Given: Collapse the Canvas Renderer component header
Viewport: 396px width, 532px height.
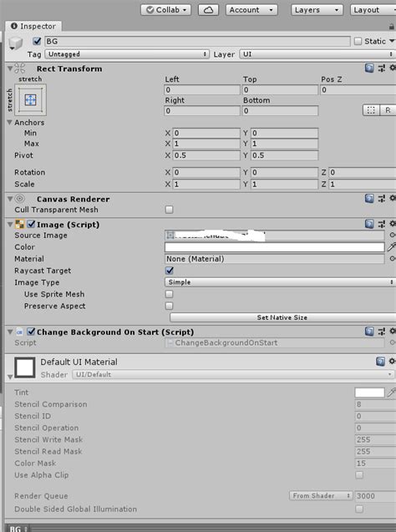Looking at the screenshot, I should click(10, 199).
